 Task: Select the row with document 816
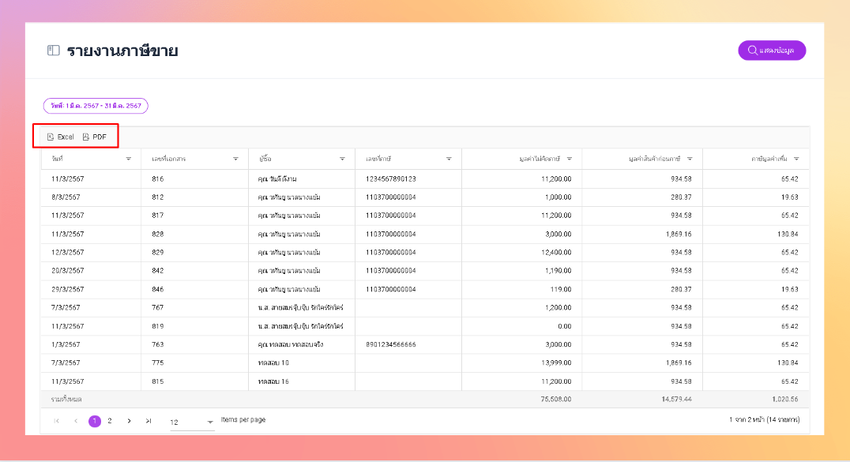pos(425,179)
